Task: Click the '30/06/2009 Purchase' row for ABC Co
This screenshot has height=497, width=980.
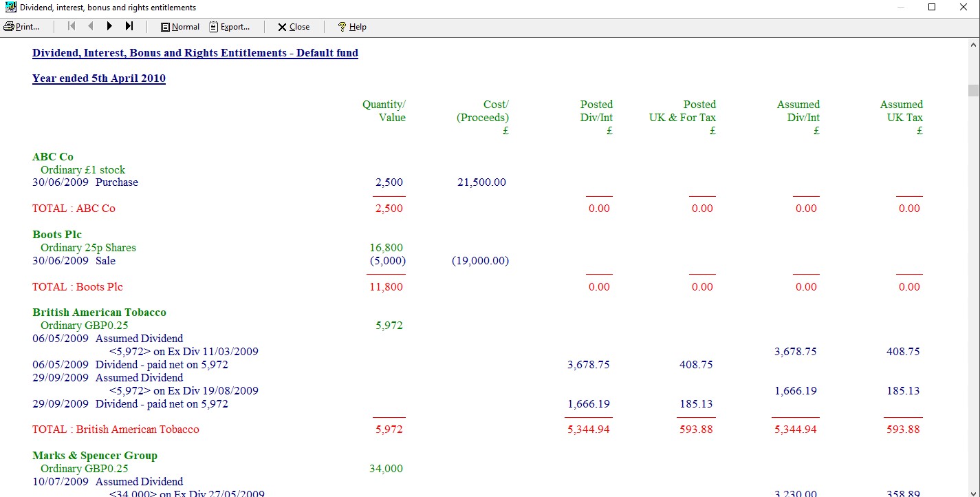Action: [x=85, y=182]
